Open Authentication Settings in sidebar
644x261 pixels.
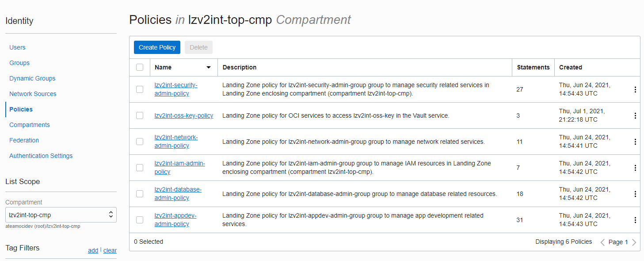tap(41, 156)
